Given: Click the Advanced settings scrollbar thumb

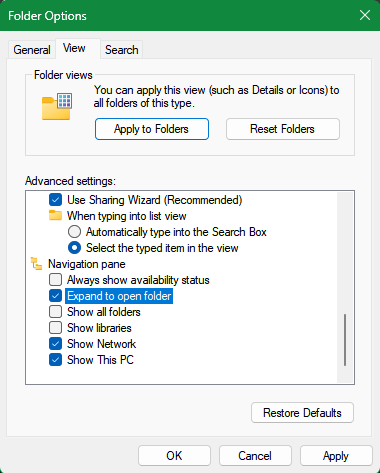Looking at the screenshot, I should click(345, 340).
